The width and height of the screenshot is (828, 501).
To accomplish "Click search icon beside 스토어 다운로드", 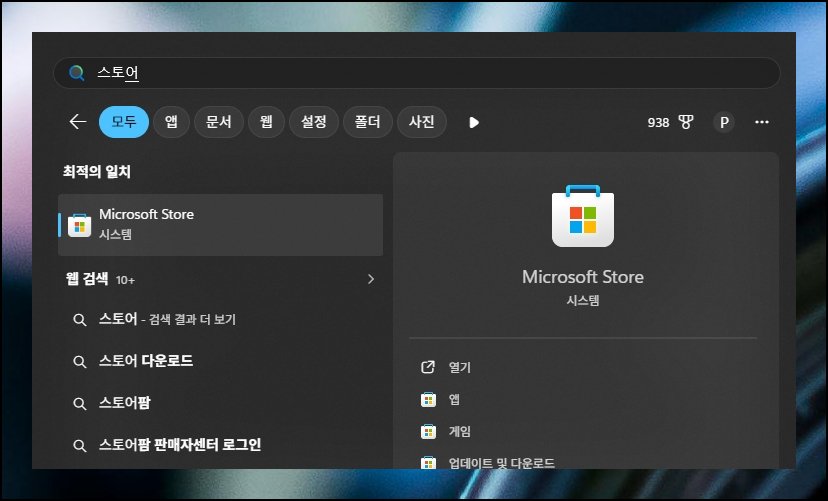I will pos(80,362).
